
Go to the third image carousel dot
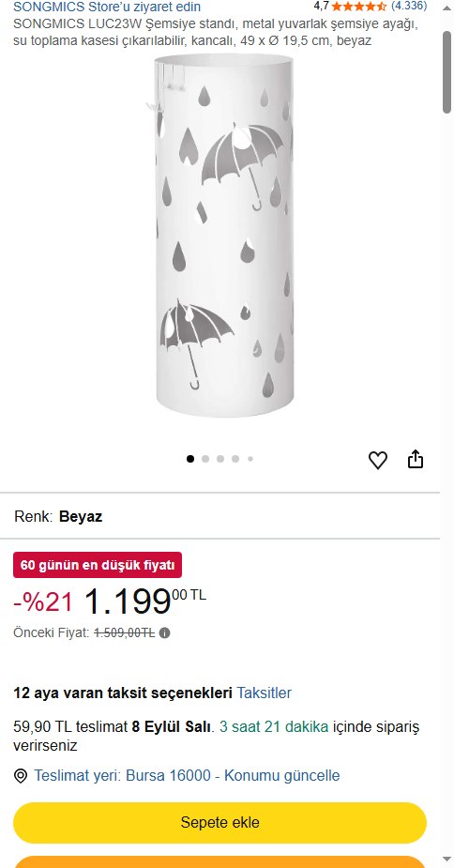[x=220, y=458]
